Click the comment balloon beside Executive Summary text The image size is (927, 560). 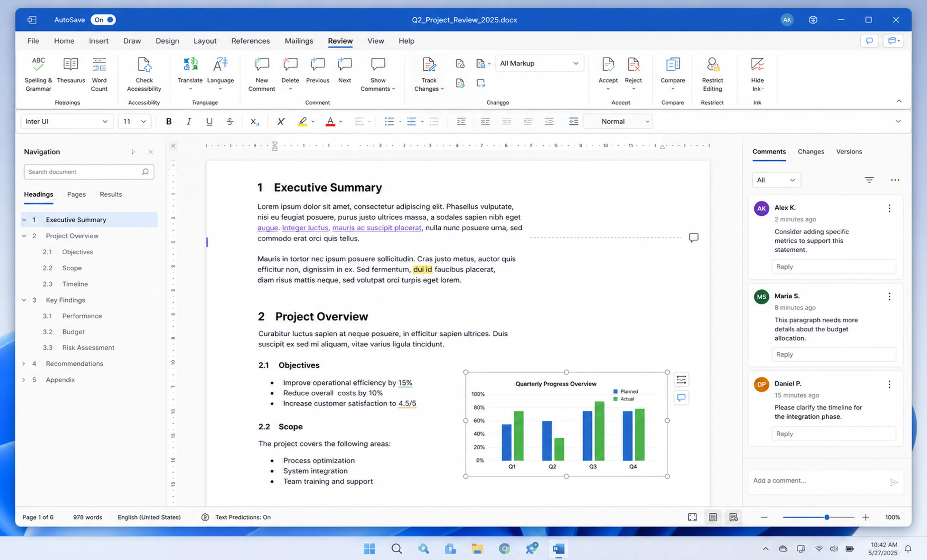point(693,238)
